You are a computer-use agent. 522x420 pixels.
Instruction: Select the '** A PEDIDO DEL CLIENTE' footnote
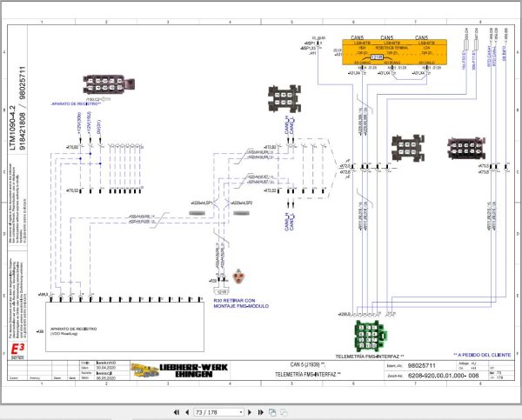(482, 355)
